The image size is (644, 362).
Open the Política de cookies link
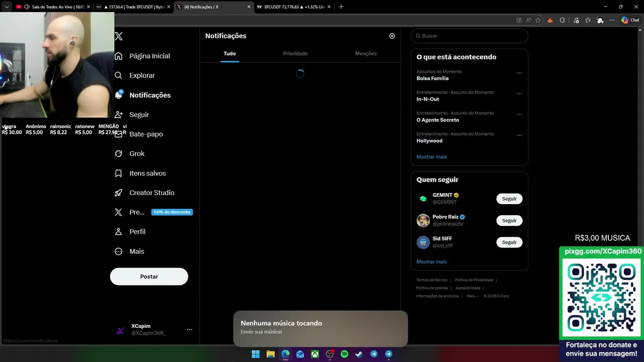432,288
